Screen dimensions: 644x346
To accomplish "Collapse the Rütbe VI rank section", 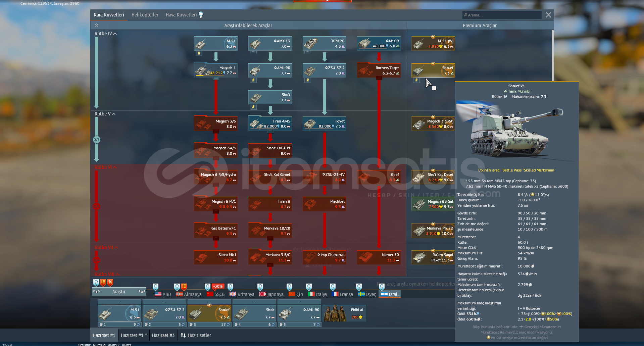I will click(x=105, y=167).
